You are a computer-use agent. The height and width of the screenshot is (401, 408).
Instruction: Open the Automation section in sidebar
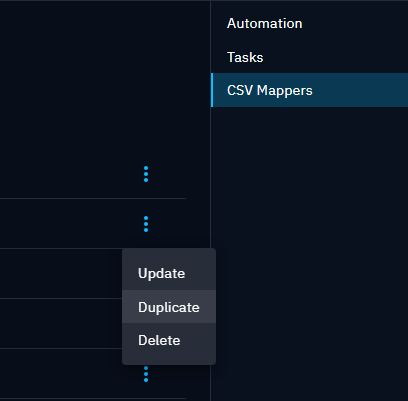click(309, 23)
